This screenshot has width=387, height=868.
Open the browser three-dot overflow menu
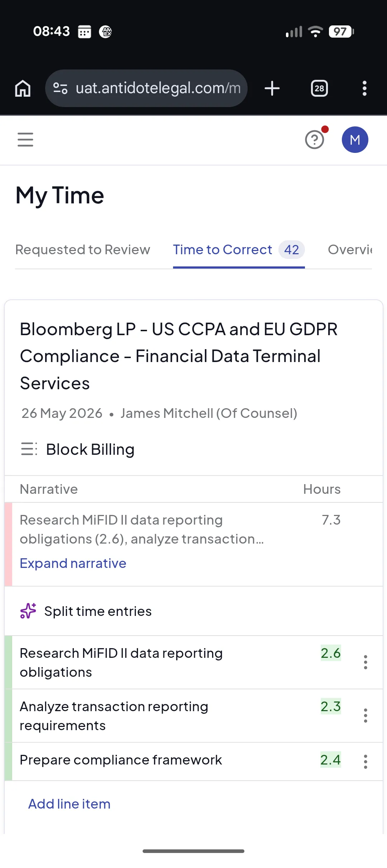tap(364, 88)
